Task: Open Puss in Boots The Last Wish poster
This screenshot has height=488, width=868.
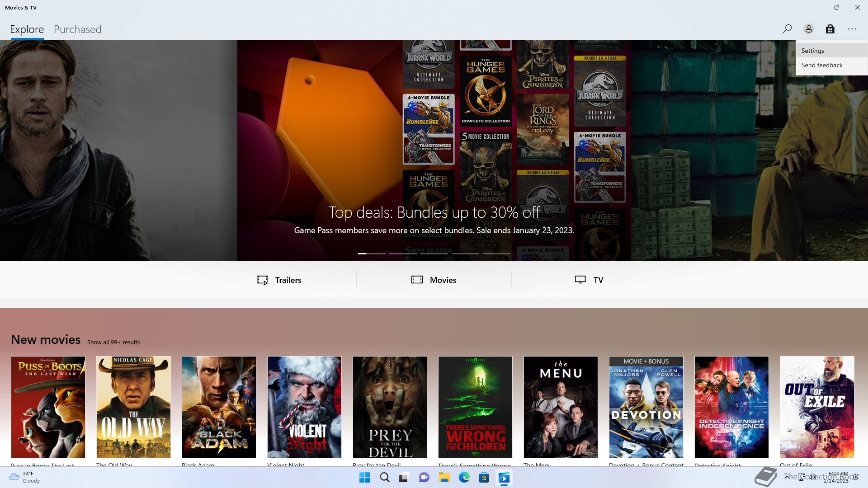Action: [48, 407]
